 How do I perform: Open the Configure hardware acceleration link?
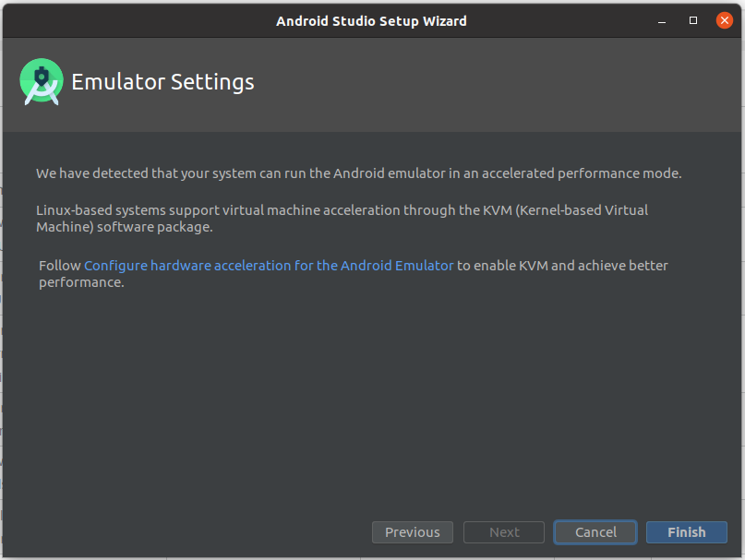(x=269, y=266)
